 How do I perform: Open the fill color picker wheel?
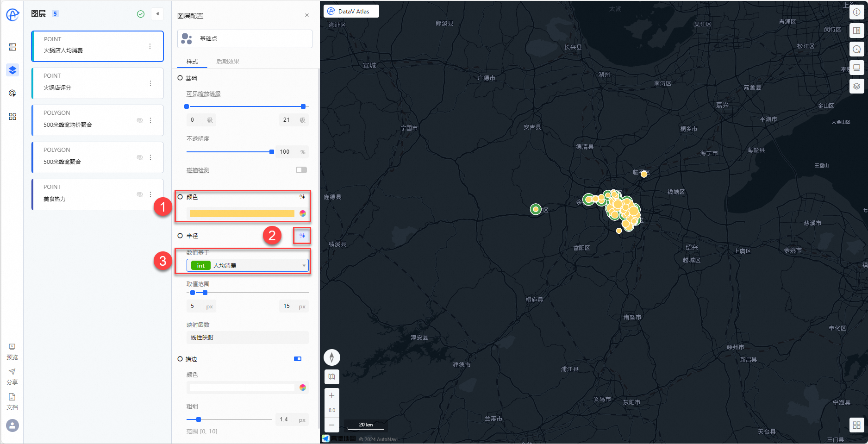tap(303, 213)
